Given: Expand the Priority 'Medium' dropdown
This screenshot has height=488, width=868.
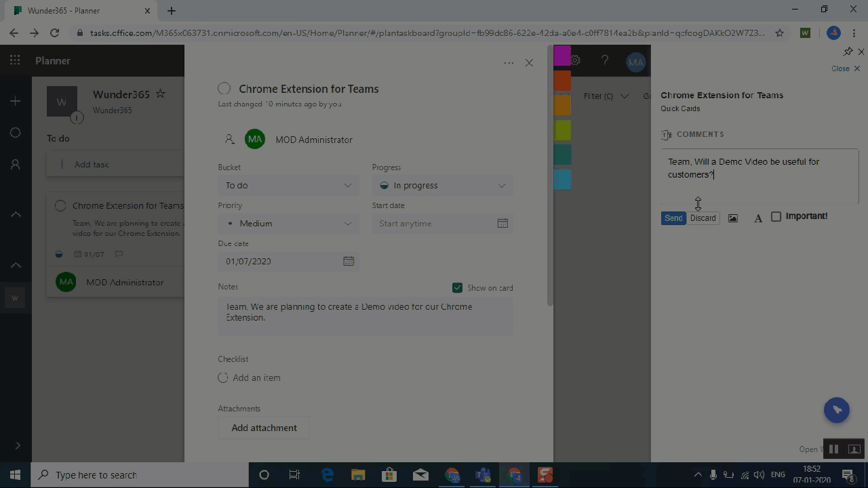Looking at the screenshot, I should [x=288, y=223].
